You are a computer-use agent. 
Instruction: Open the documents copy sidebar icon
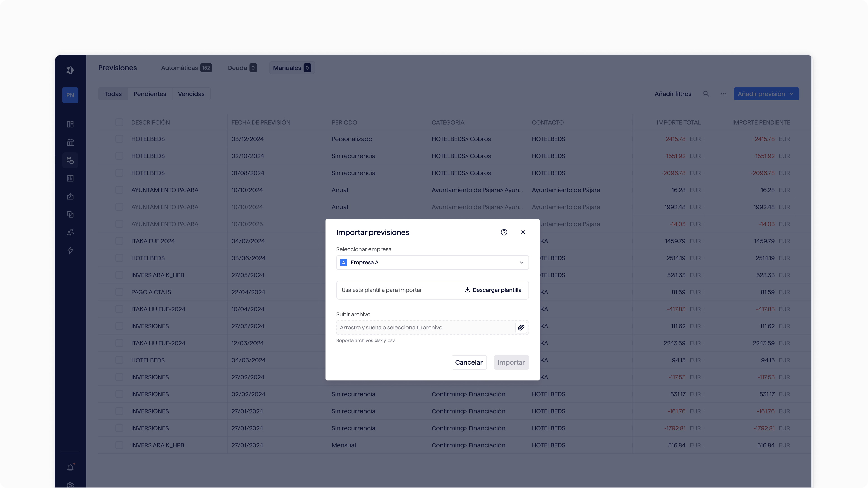(x=70, y=214)
